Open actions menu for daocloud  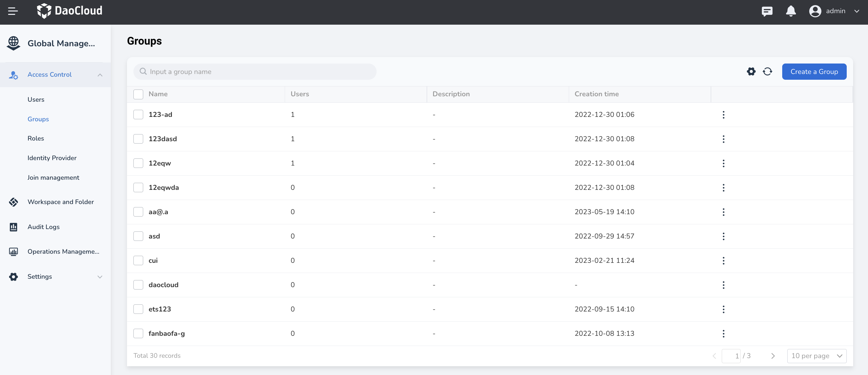(x=723, y=285)
